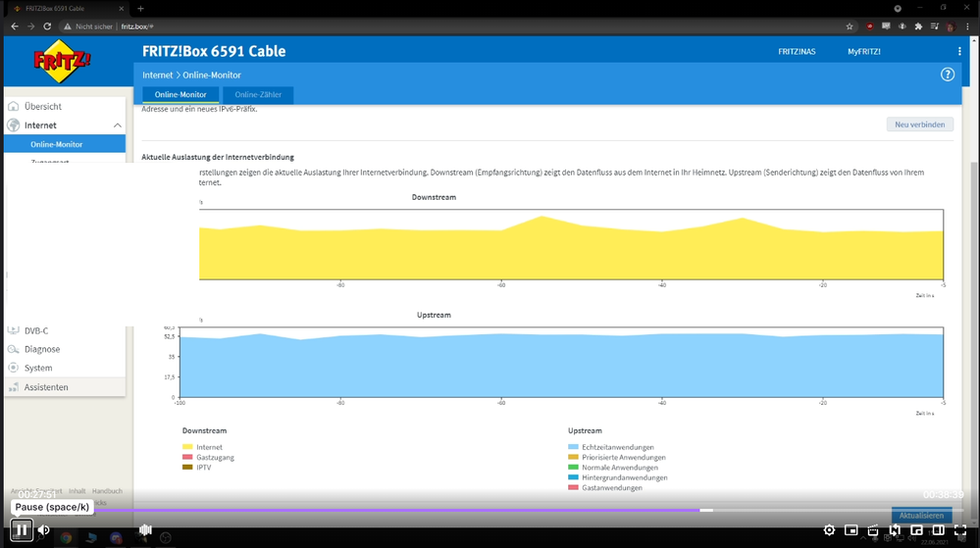Select the Online-Monitor tab
This screenshot has width=980, height=548.
[181, 95]
